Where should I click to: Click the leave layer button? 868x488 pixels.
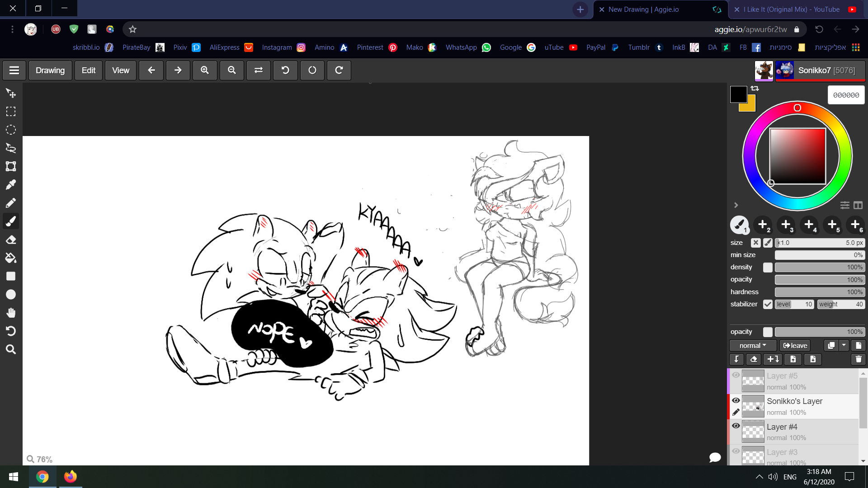pyautogui.click(x=795, y=346)
